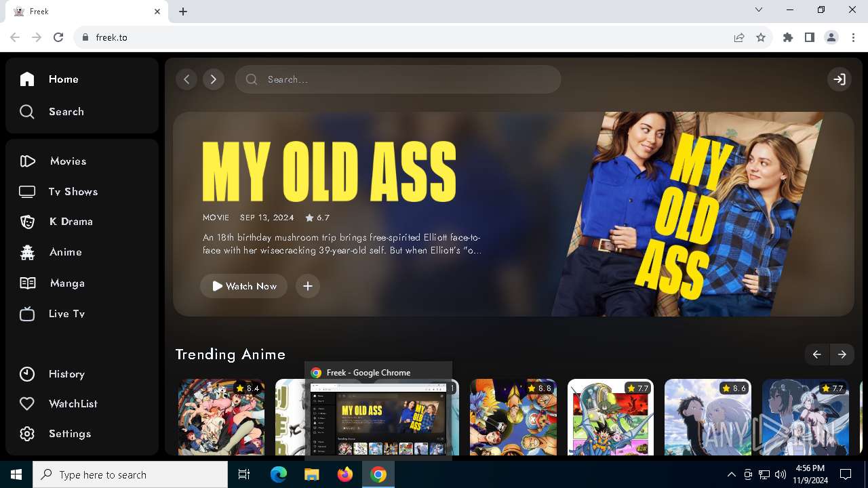Click the Freek - Google Chrome preview thumbnail
The image size is (868, 488).
tap(378, 420)
